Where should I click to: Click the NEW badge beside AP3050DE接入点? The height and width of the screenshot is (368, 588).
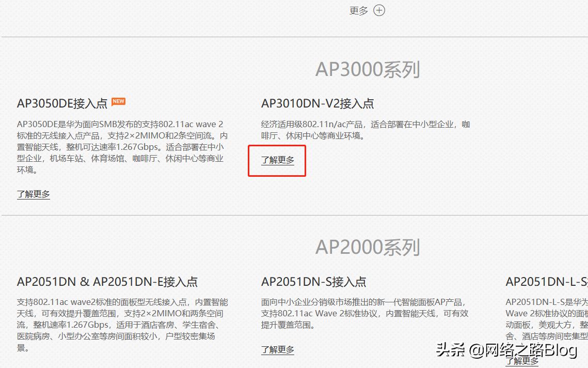pos(119,101)
